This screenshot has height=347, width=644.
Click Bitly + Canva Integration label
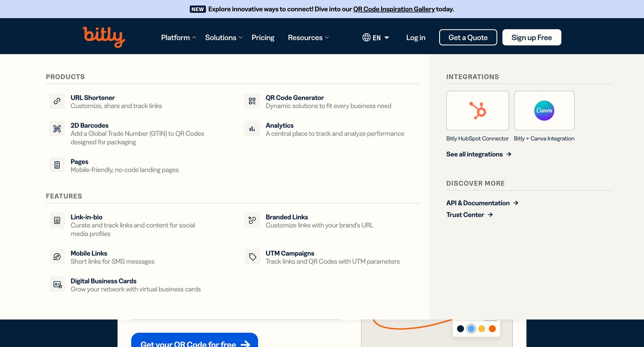click(544, 139)
